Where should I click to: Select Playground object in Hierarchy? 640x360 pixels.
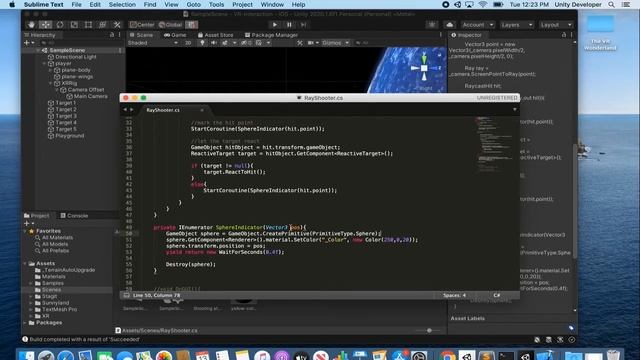[69, 136]
